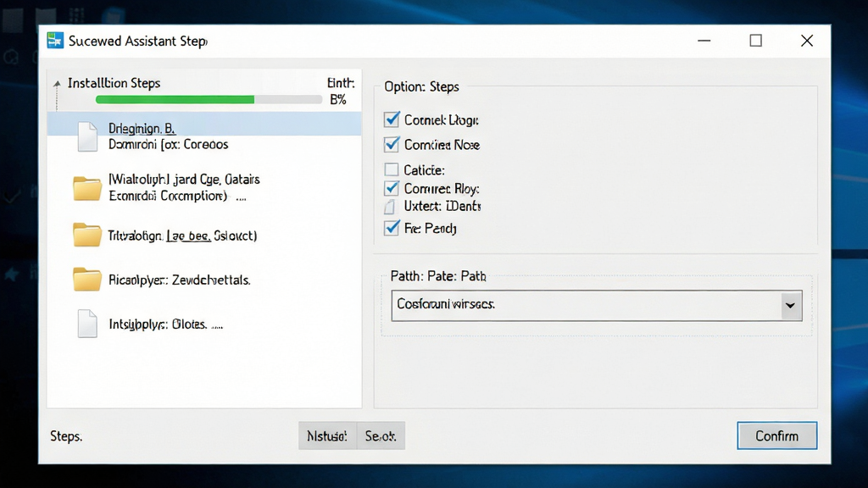
Task: Click the 'Patth: Pate: Path' label
Action: click(x=438, y=276)
